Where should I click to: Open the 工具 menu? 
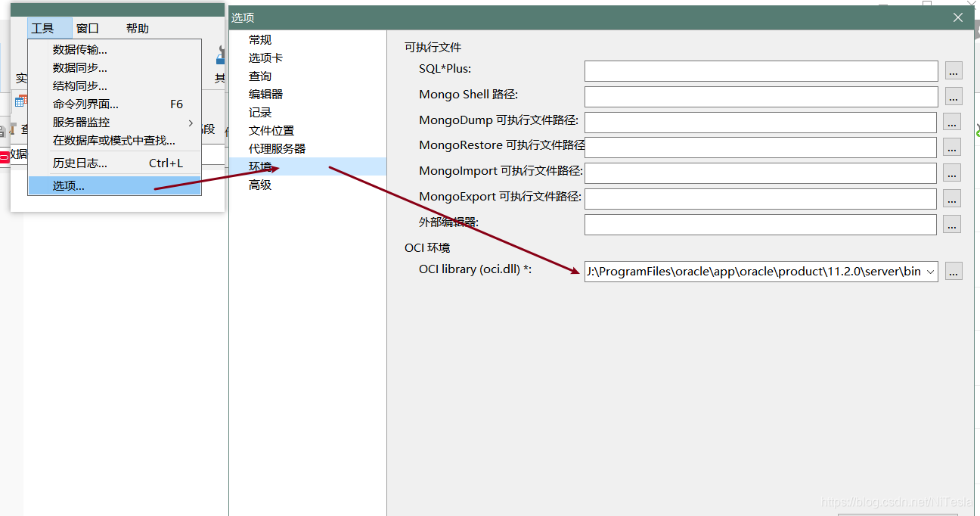tap(49, 28)
